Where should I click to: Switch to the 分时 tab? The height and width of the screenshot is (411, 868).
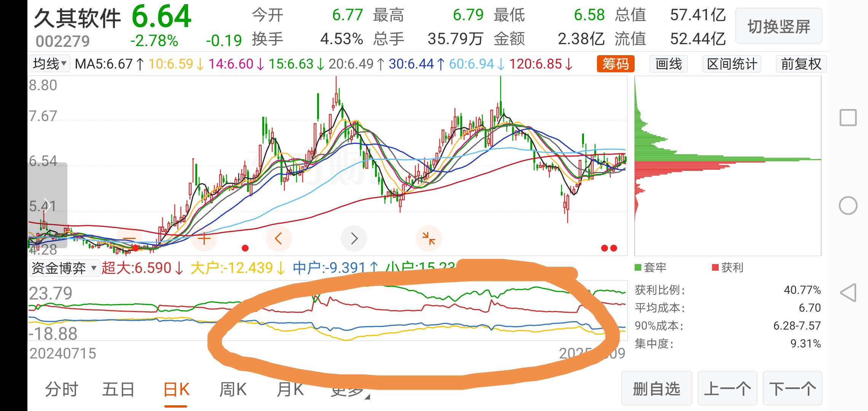[x=61, y=389]
